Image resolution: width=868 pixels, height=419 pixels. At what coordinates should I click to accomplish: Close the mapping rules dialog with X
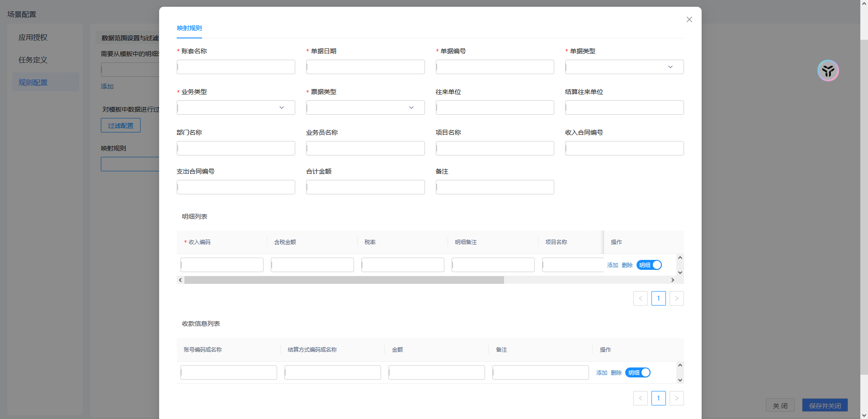coord(689,19)
